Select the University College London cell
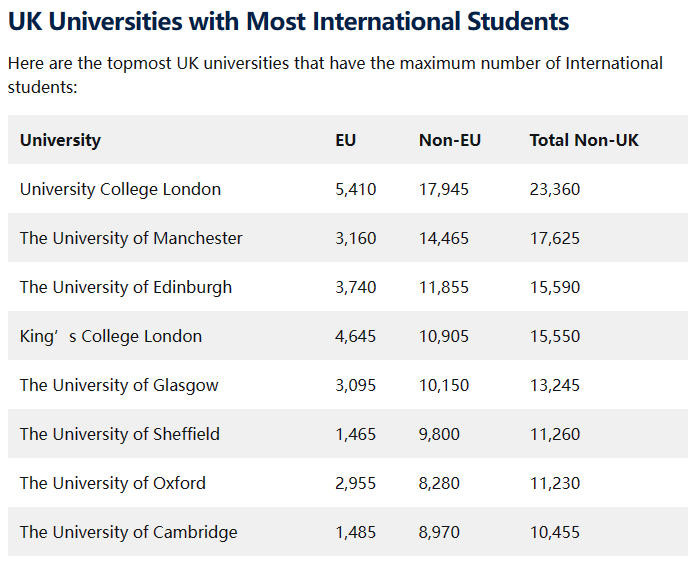This screenshot has width=697, height=566. (x=120, y=189)
